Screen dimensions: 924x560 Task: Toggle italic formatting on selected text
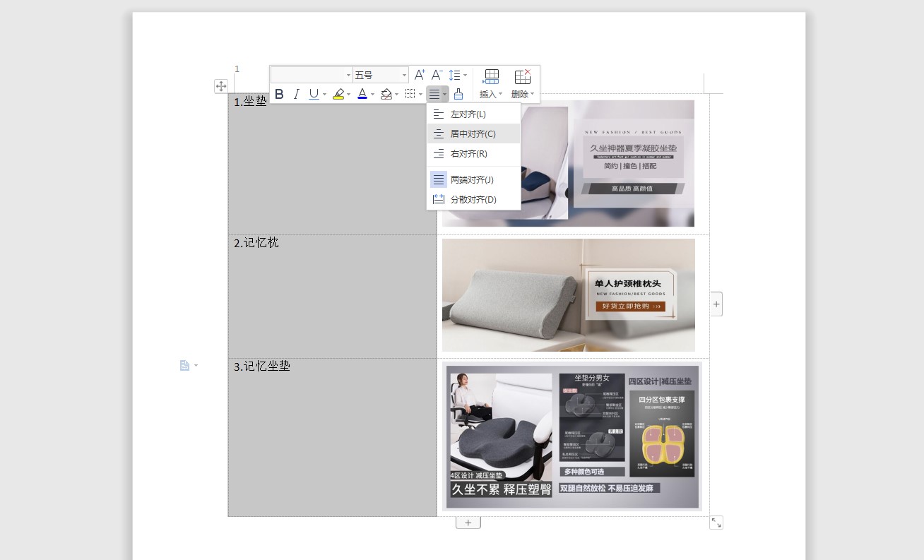point(296,94)
